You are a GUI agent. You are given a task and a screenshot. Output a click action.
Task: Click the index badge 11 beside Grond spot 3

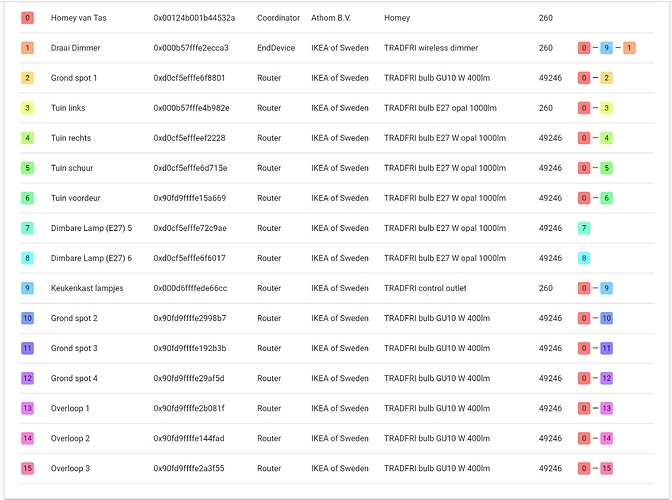click(27, 348)
